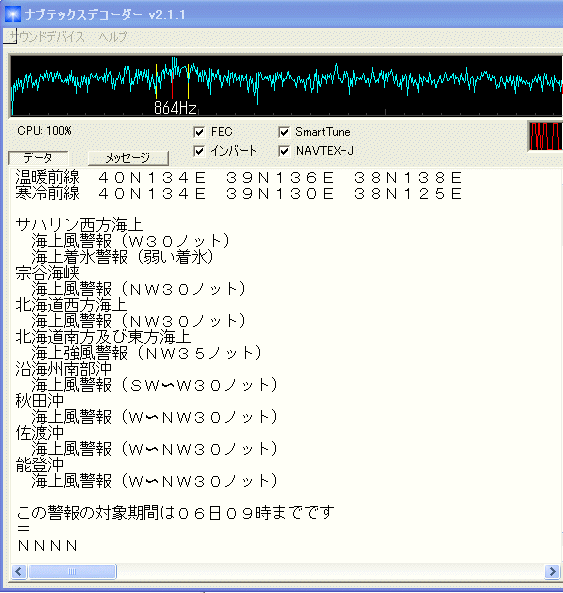Screen dimensions: 563x593
Task: Click the horizontal scrollbar thumb
Action: 72,571
